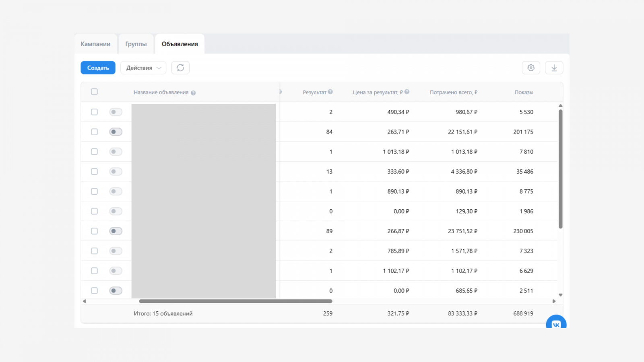Open the VK chat bubble icon

pyautogui.click(x=556, y=323)
